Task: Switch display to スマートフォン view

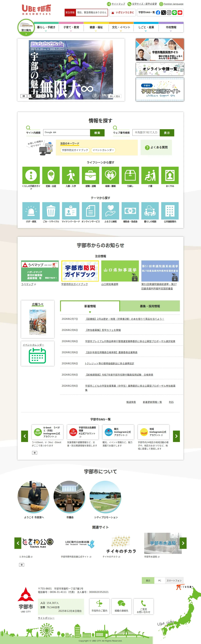Action: pos(174,581)
